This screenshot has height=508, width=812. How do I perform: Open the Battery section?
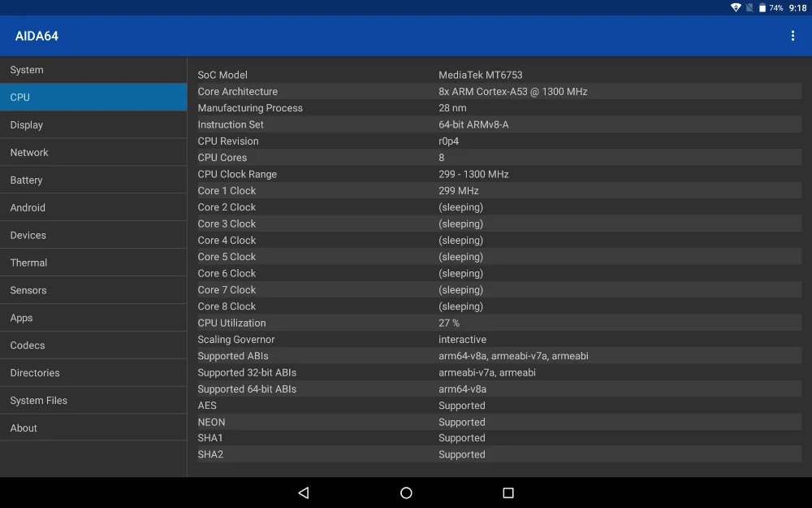coord(93,180)
